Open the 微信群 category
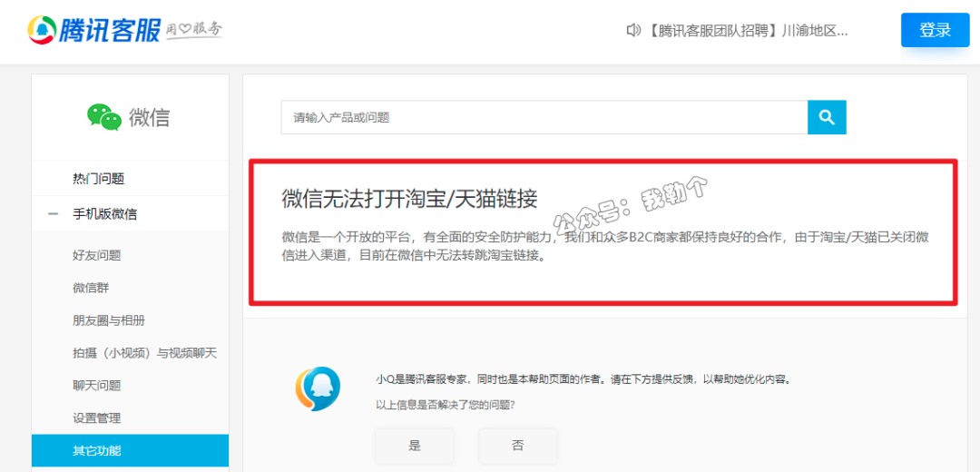The height and width of the screenshot is (472, 980). click(x=92, y=289)
